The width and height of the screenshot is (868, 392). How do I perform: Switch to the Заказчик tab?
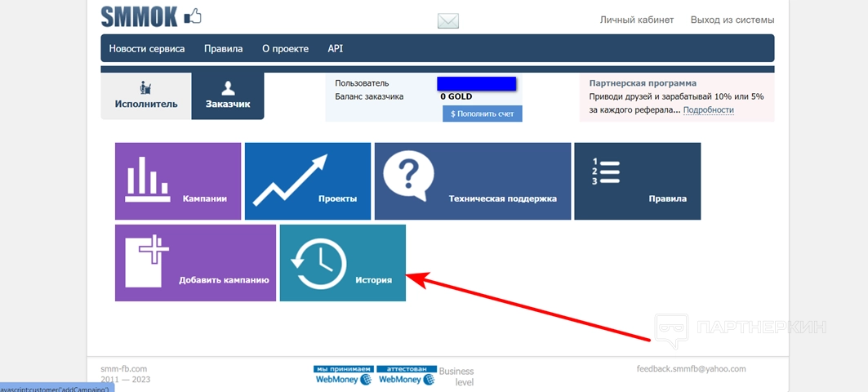pyautogui.click(x=228, y=96)
